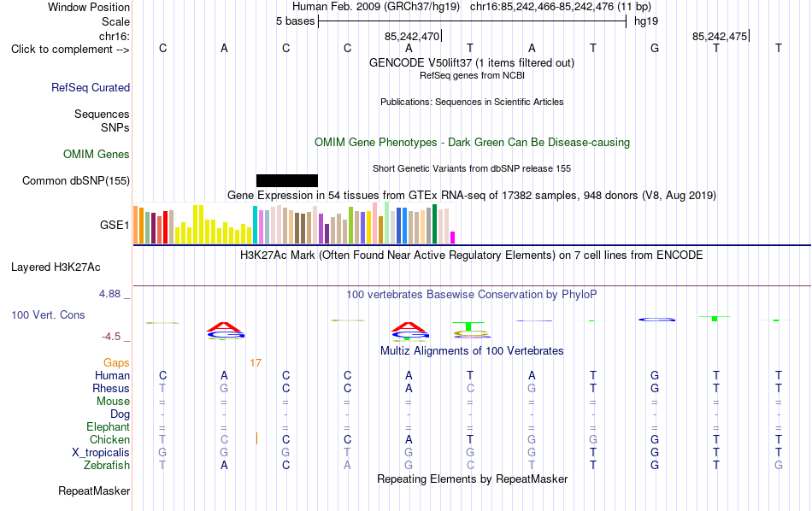
Task: Click 'Publications: Sequences in Scientific Articles' title
Action: (x=472, y=102)
